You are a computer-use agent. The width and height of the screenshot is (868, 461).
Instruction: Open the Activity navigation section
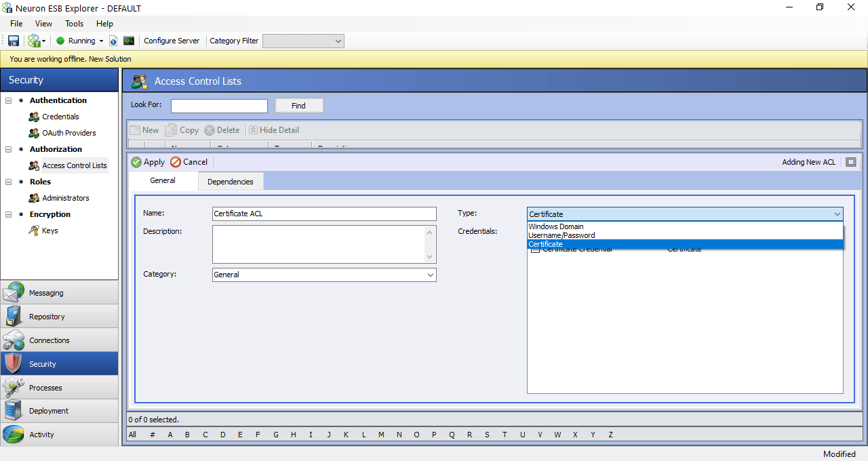point(59,435)
